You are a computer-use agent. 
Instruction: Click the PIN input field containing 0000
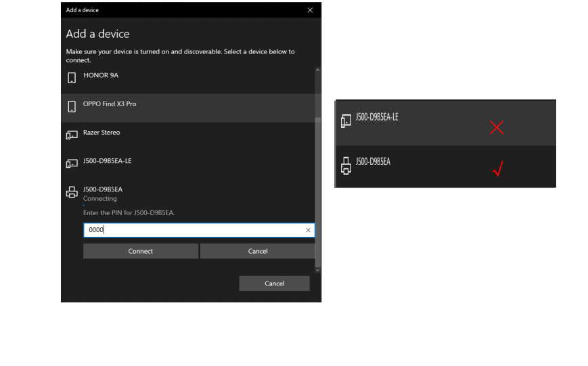[199, 230]
